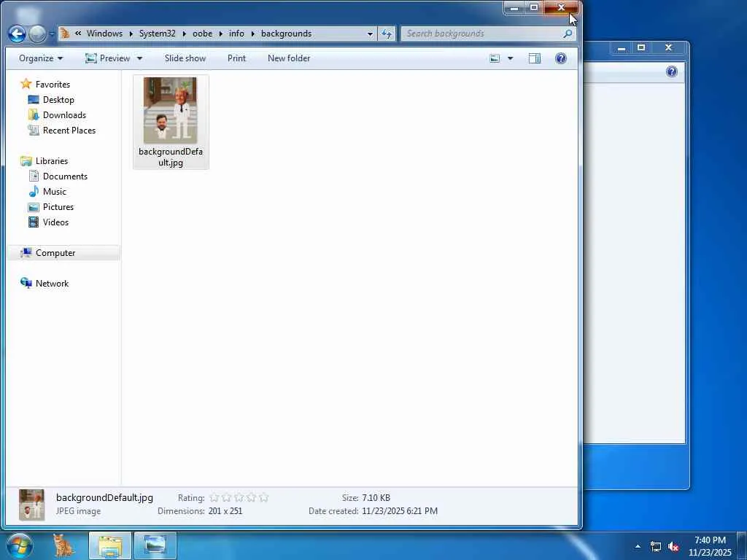Create a New folder
Viewport: 747px width, 560px height.
tap(289, 58)
